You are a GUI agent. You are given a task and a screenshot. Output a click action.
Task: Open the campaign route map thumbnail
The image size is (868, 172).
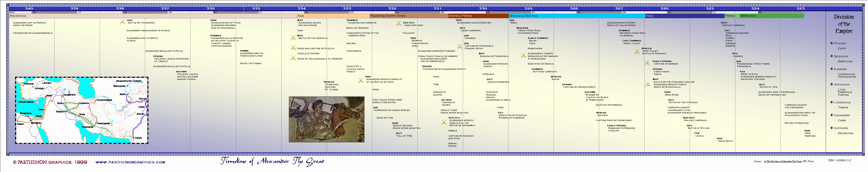tap(82, 110)
